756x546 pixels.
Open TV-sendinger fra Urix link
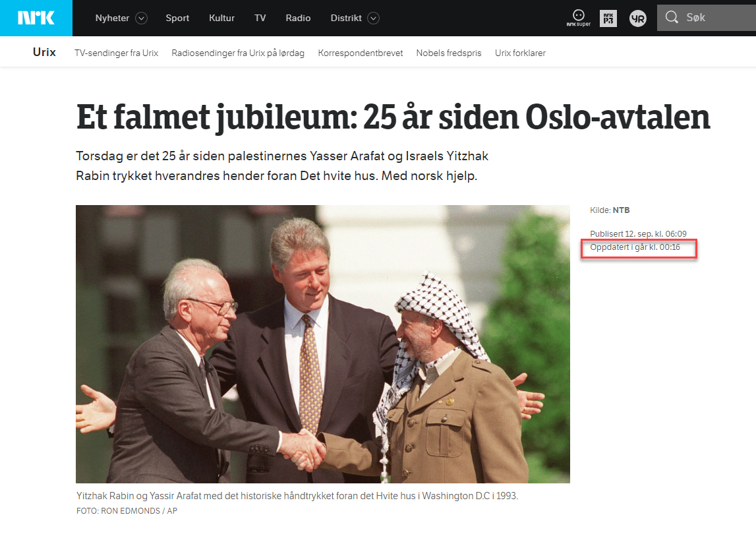[x=116, y=53]
